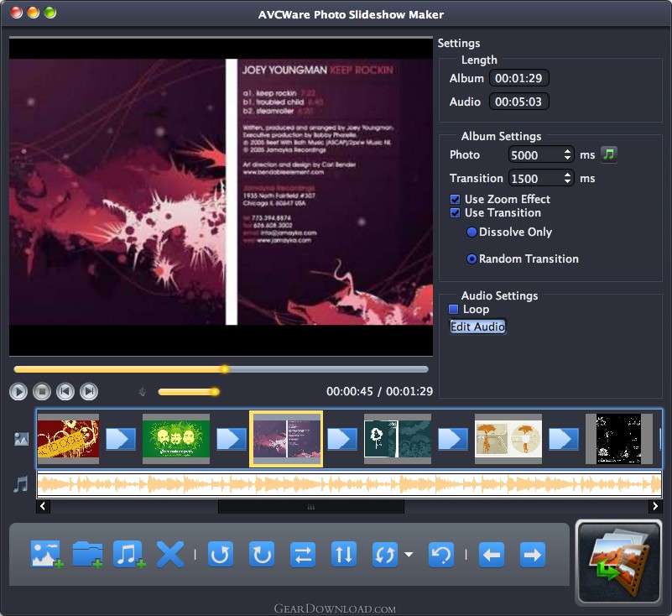
Task: Rotate the photo clockwise
Action: pos(262,554)
